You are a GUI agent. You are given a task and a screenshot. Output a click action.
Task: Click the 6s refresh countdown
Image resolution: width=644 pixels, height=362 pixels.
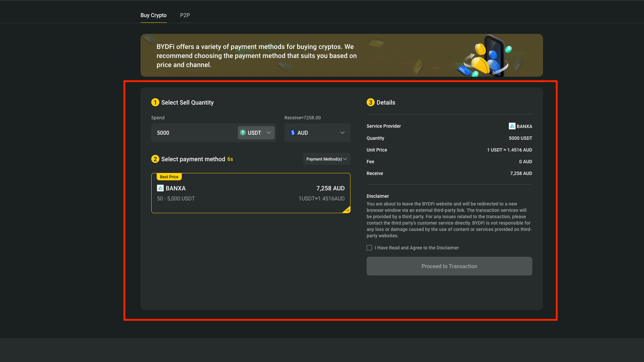[230, 159]
